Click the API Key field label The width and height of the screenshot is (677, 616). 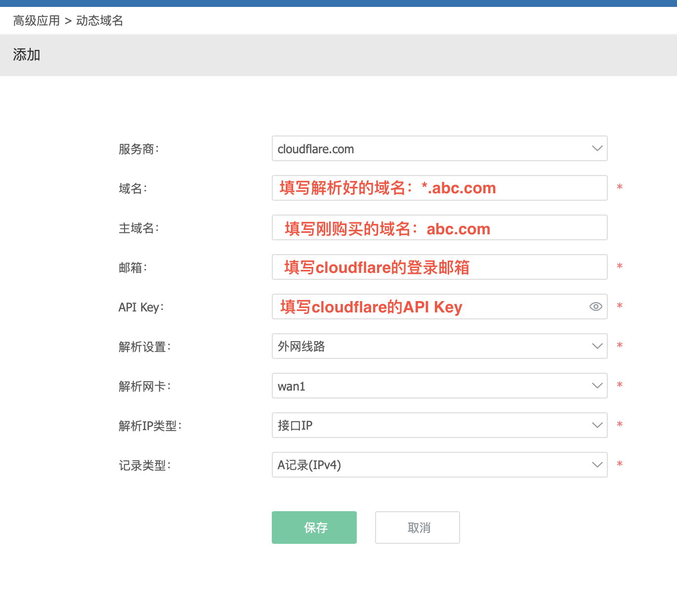141,307
